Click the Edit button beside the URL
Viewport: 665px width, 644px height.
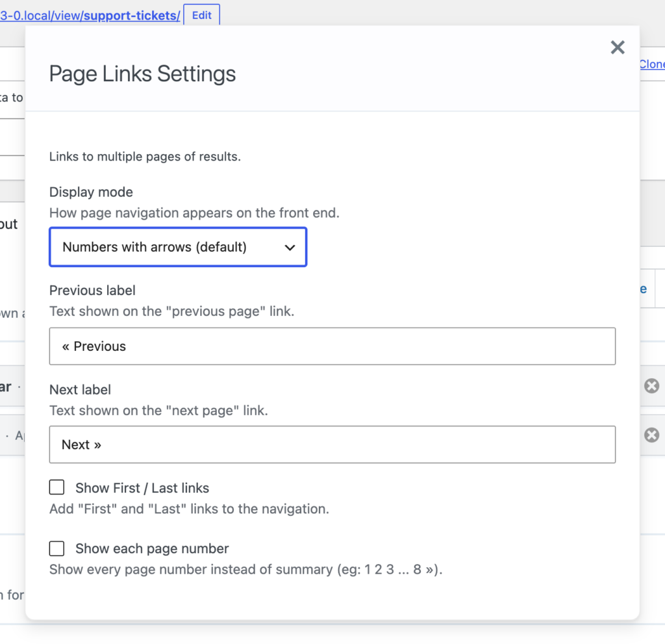201,16
